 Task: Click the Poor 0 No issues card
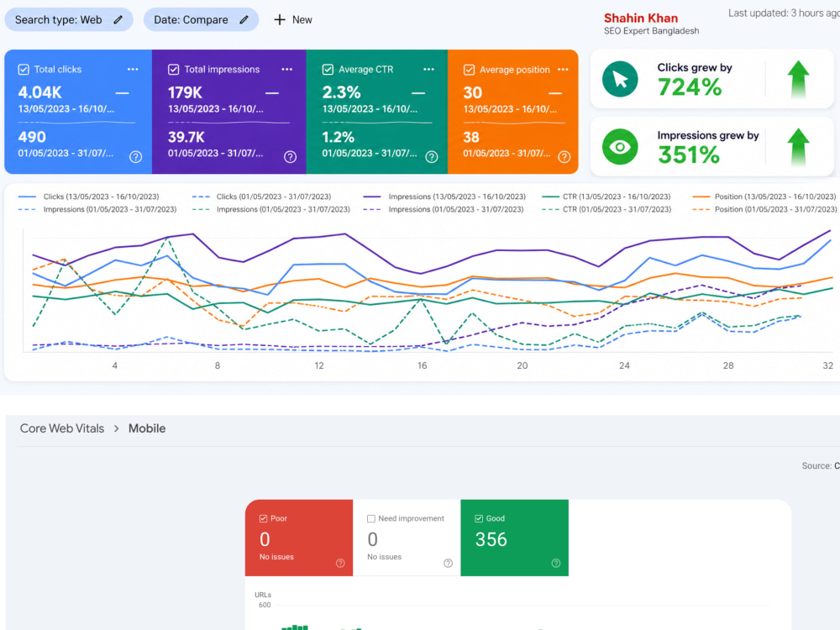coord(299,538)
